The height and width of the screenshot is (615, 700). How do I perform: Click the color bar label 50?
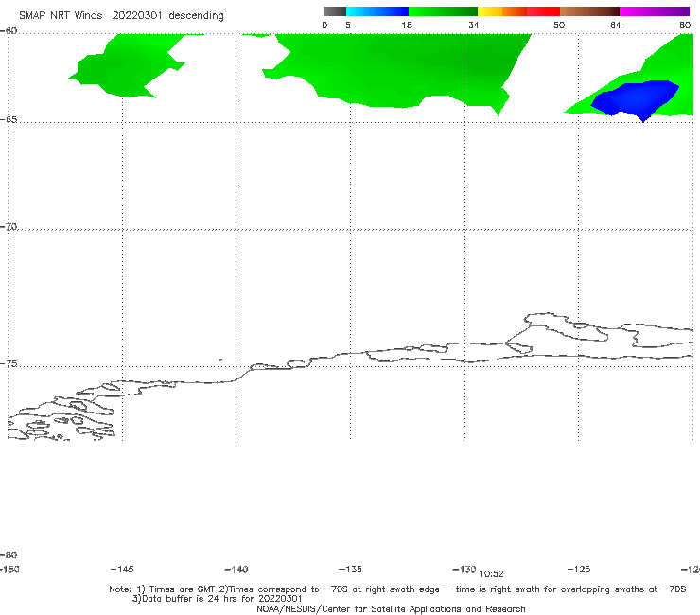tap(559, 25)
